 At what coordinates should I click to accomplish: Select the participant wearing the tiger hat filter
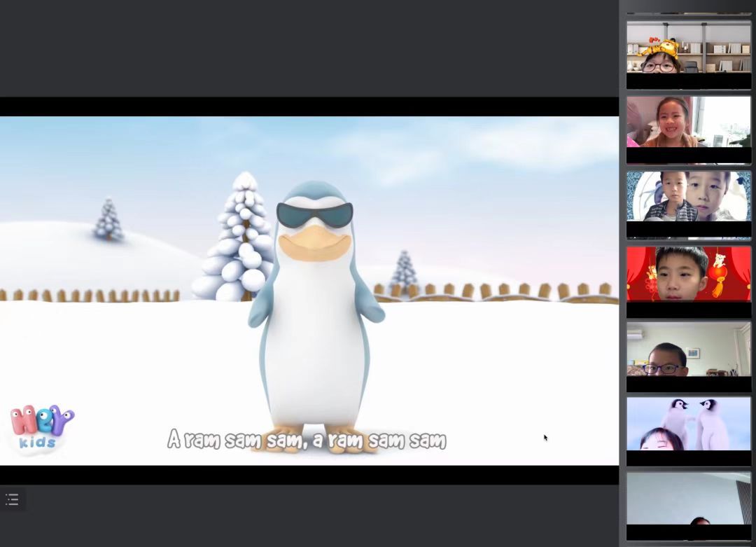point(689,55)
